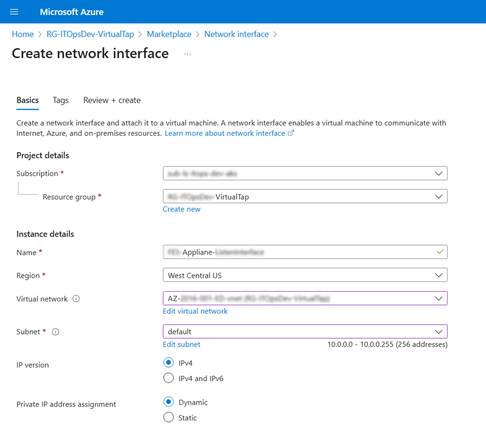Click Edit subnet link
The width and height of the screenshot is (486, 448).
click(182, 344)
